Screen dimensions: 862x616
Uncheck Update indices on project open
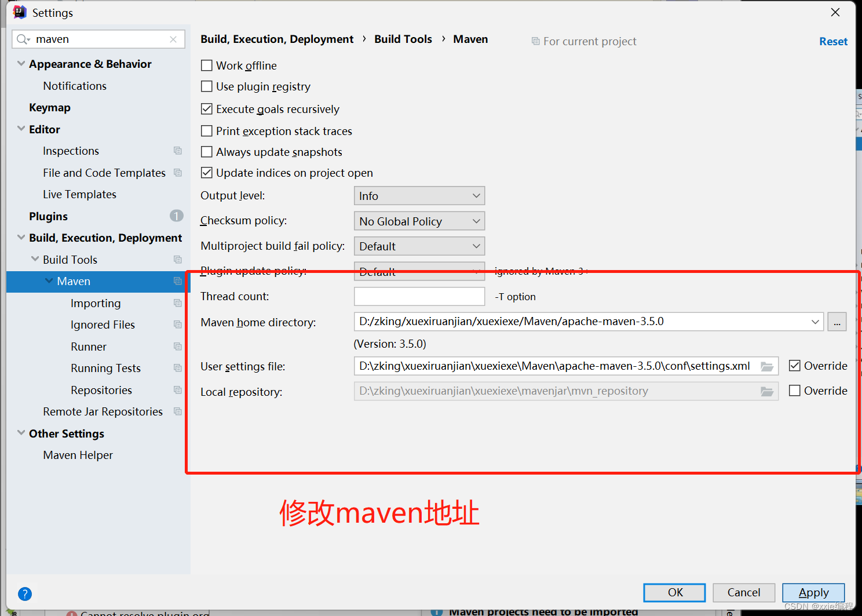pyautogui.click(x=206, y=173)
